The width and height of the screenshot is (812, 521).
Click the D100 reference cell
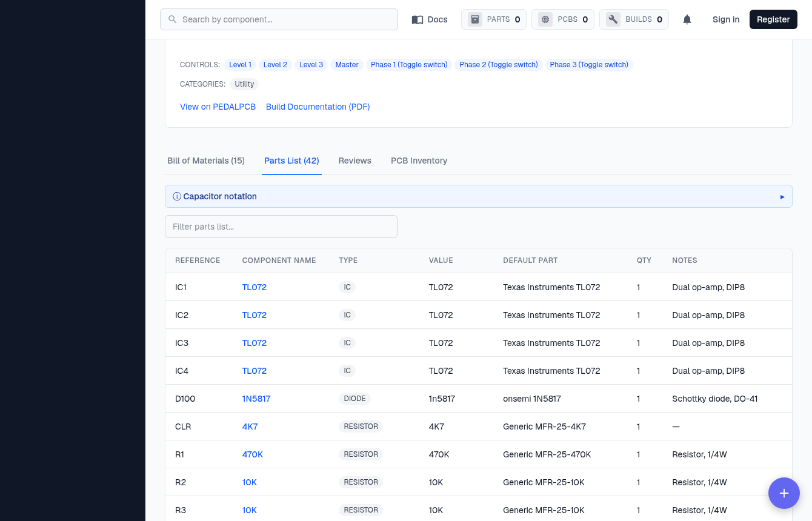point(185,399)
